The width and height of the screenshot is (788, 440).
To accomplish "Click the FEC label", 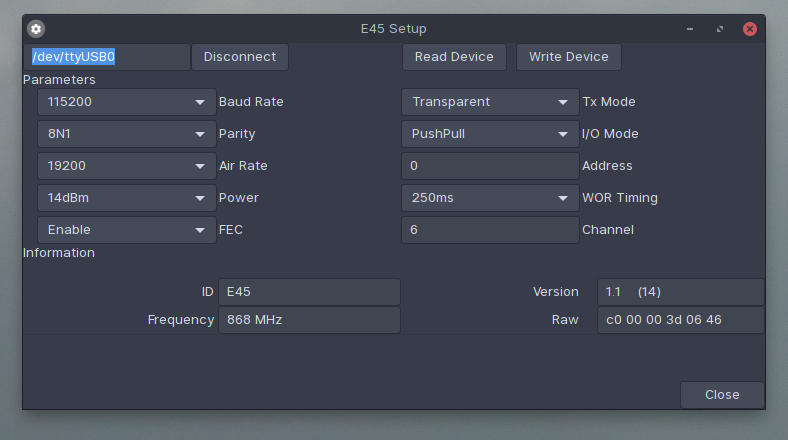I will 231,230.
